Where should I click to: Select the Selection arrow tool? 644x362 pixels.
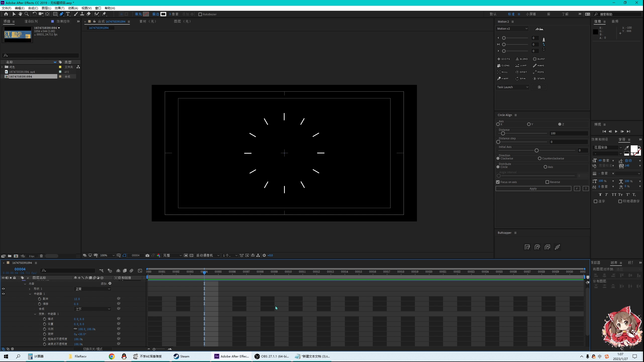click(x=14, y=14)
